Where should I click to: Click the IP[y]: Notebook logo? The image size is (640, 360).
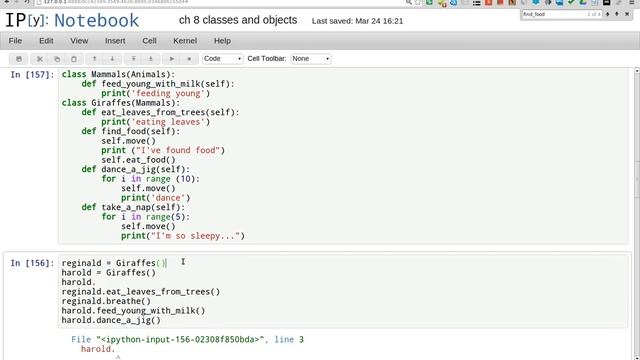[72, 20]
